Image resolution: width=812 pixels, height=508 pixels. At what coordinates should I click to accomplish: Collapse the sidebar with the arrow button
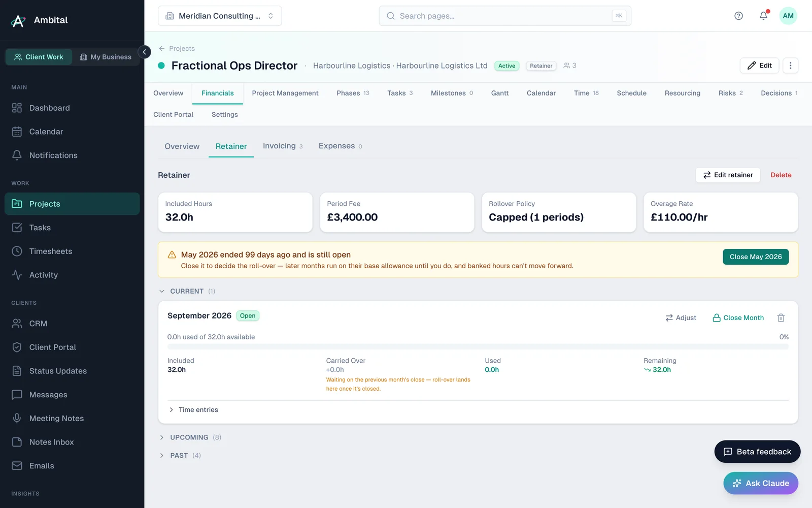tap(144, 52)
